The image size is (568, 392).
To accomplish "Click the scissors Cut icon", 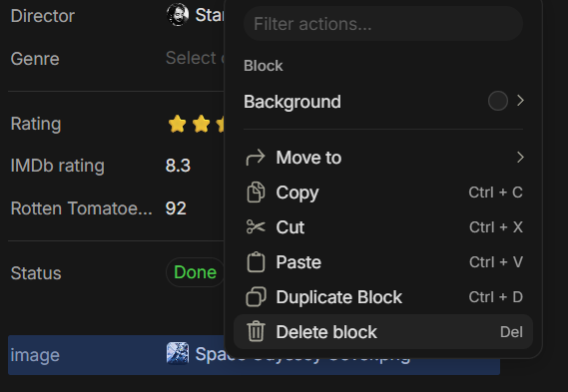I will click(256, 227).
